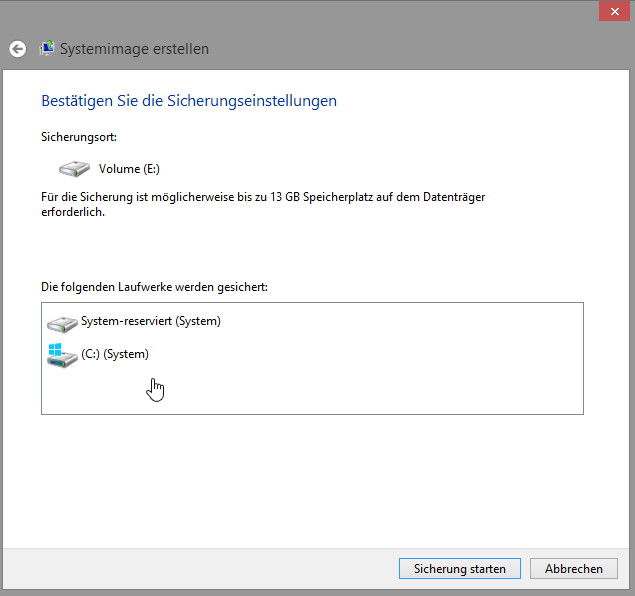Select the System-reserviert (System) entry

[x=151, y=321]
